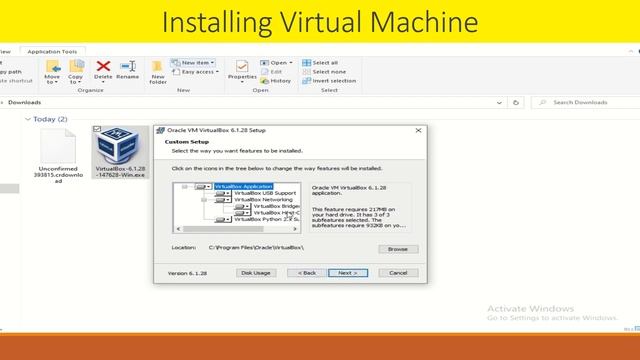Screen dimensions: 640x360
Task: Open VirtualBox Application feature drive dropdown
Action: [x=203, y=187]
